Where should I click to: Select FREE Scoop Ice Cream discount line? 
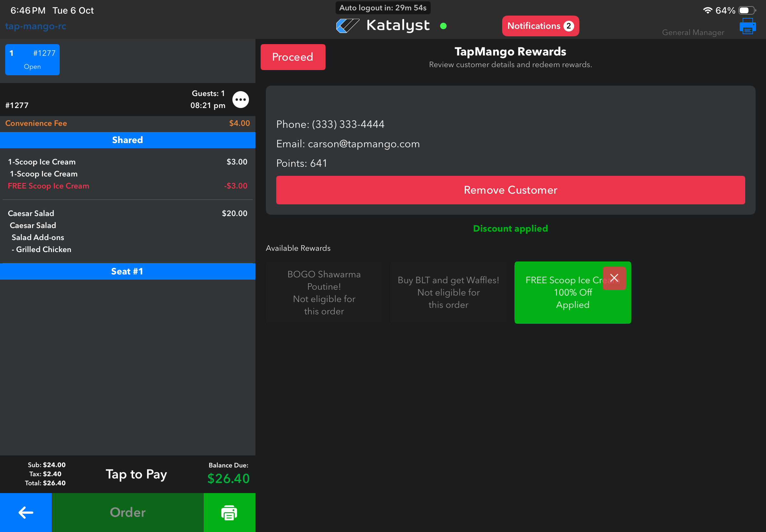click(128, 186)
